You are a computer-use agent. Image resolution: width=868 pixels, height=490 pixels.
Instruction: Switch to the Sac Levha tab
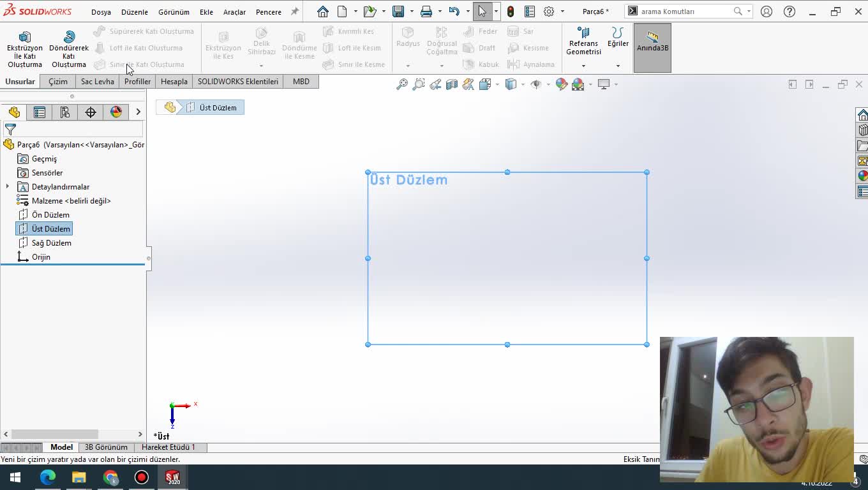[98, 82]
